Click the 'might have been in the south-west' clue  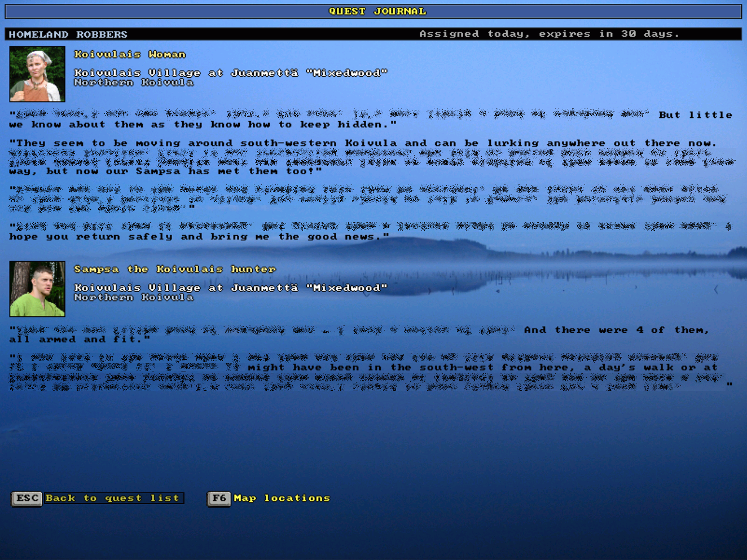(482, 367)
